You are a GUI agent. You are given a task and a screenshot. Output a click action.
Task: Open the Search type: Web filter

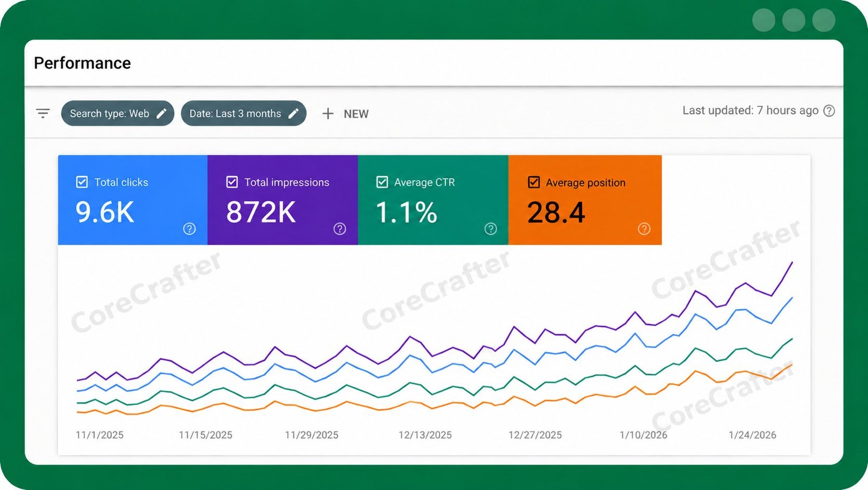coord(118,113)
